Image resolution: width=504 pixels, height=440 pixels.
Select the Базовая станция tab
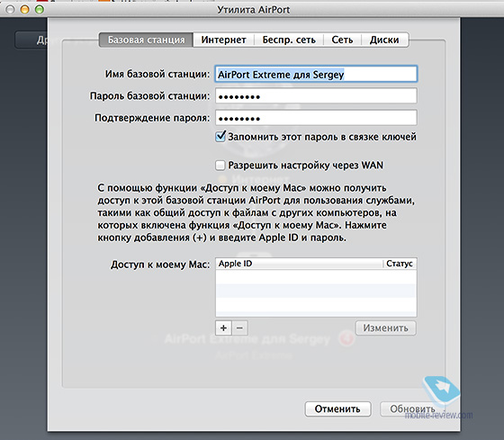[x=146, y=40]
